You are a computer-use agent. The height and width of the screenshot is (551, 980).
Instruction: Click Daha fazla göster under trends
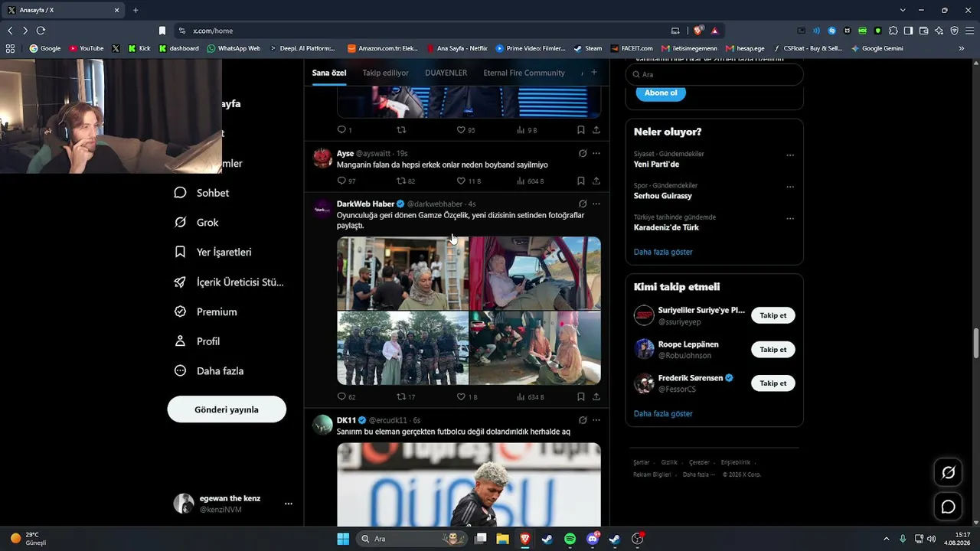pos(663,252)
